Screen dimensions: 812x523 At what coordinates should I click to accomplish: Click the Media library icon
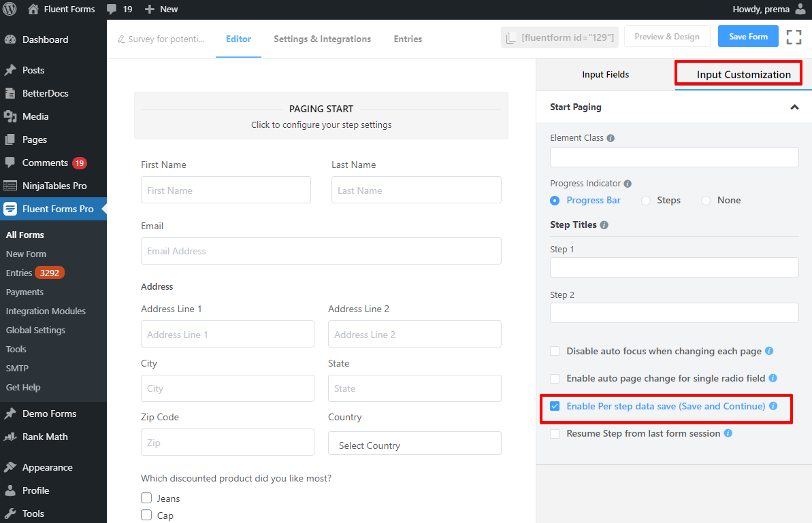[10, 116]
